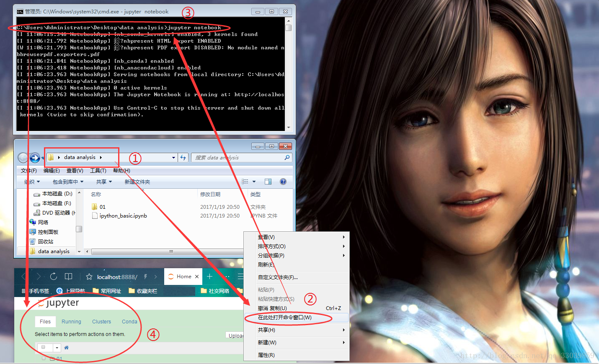Click the Explorer forward arrow button
Viewport: 599px width, 364px height.
pos(35,158)
